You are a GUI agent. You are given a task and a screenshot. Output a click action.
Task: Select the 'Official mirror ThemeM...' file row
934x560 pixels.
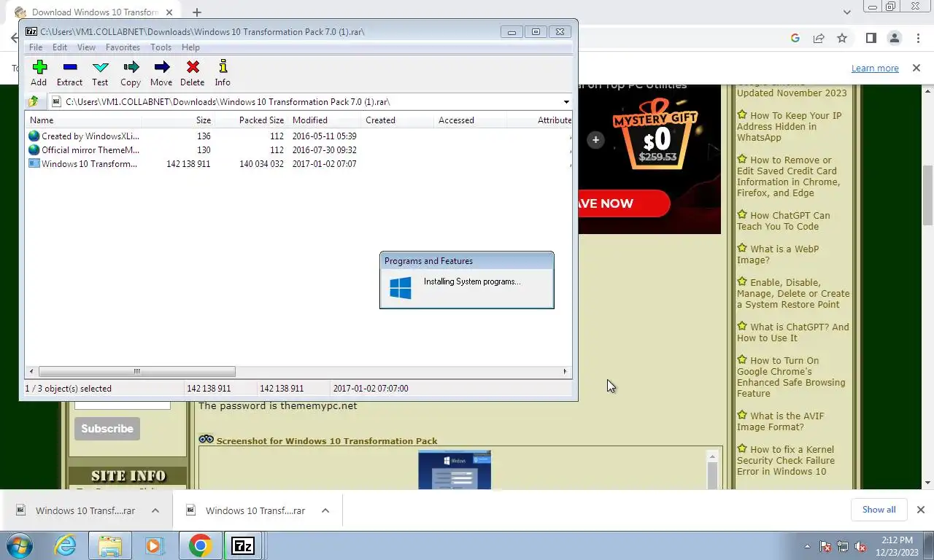click(299, 150)
